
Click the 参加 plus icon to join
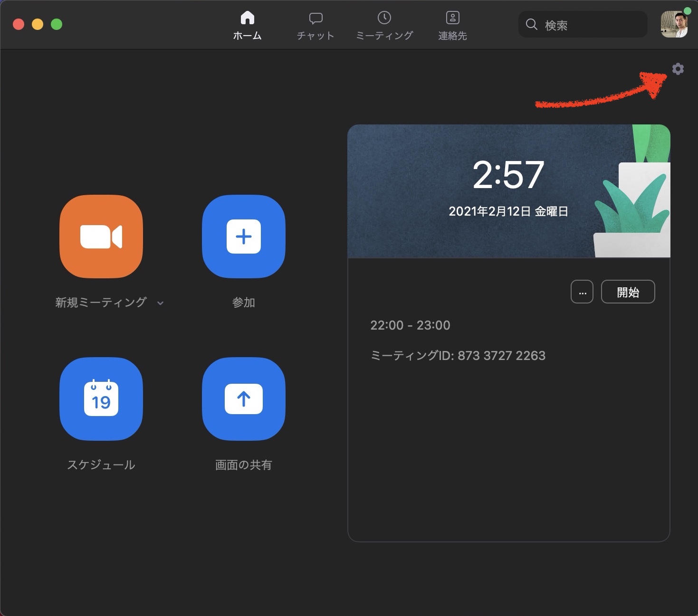tap(243, 237)
